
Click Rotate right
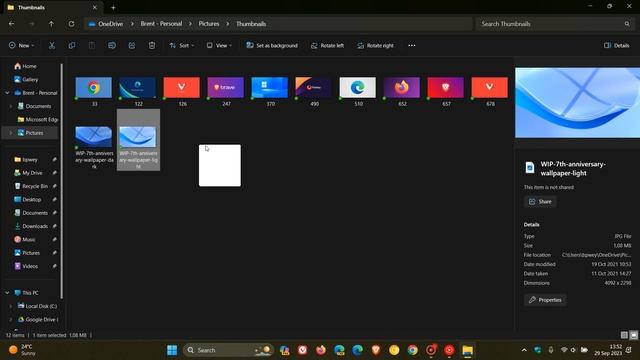[376, 45]
